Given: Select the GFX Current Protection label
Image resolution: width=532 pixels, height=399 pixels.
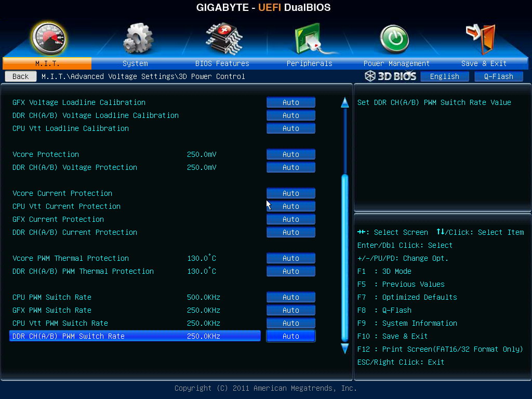Looking at the screenshot, I should tap(58, 219).
